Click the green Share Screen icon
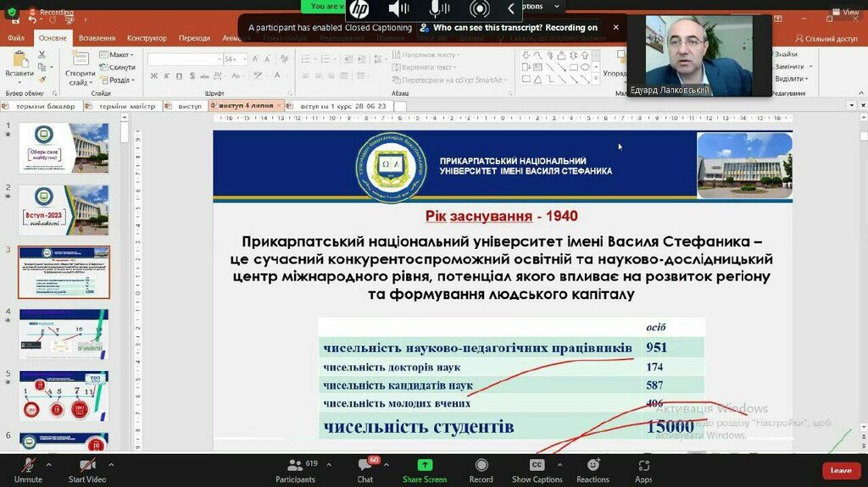868x487 pixels. tap(425, 465)
